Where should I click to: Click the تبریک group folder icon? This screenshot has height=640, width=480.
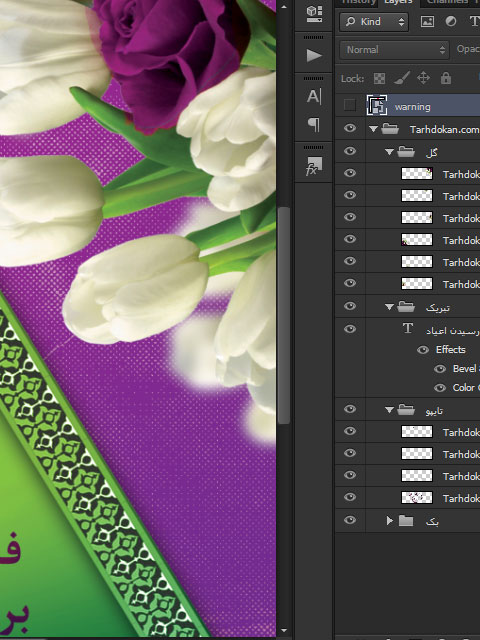(x=406, y=306)
